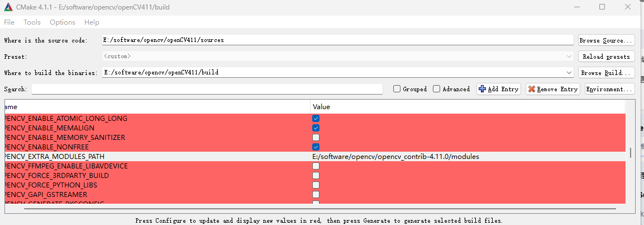Select the OPENCV_ENABLE_NONFREE entry name

tap(46, 147)
